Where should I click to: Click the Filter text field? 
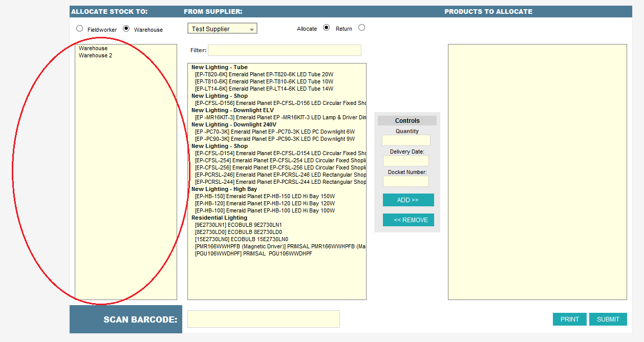click(284, 50)
